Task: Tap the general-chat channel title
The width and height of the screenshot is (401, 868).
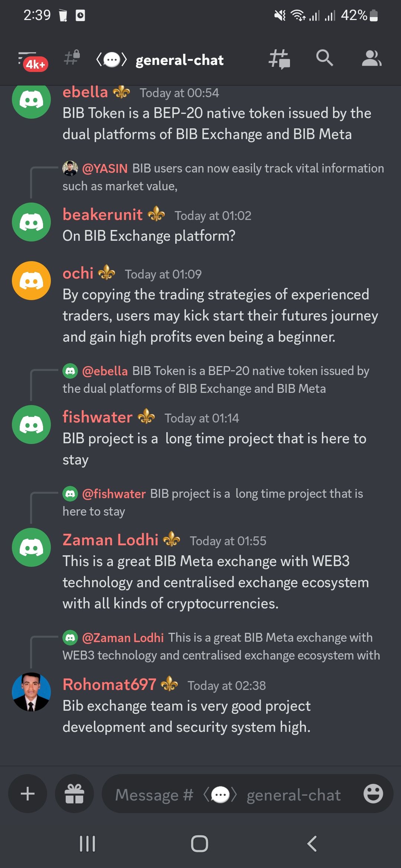Action: pyautogui.click(x=180, y=60)
